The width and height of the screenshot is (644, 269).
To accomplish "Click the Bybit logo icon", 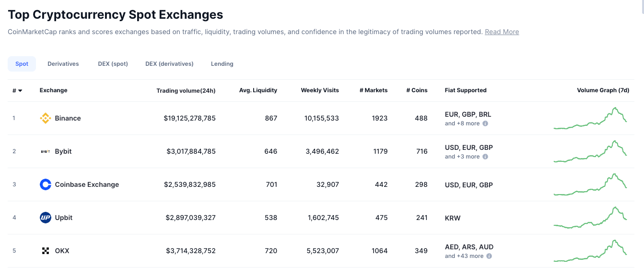I will (46, 151).
